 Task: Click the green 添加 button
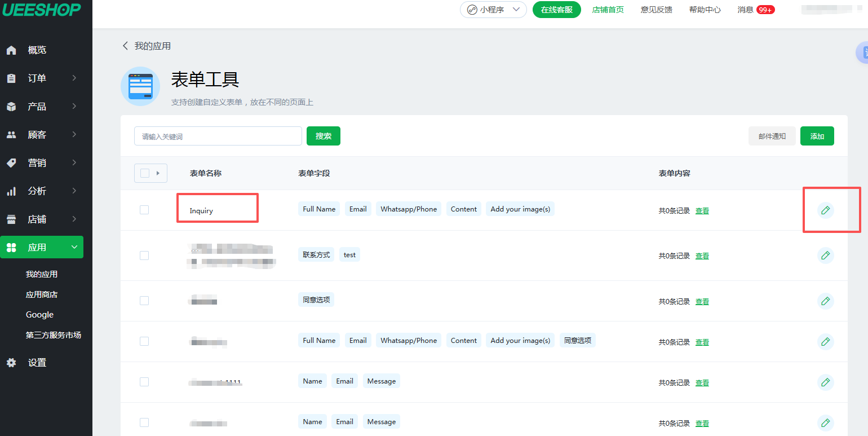tap(817, 136)
